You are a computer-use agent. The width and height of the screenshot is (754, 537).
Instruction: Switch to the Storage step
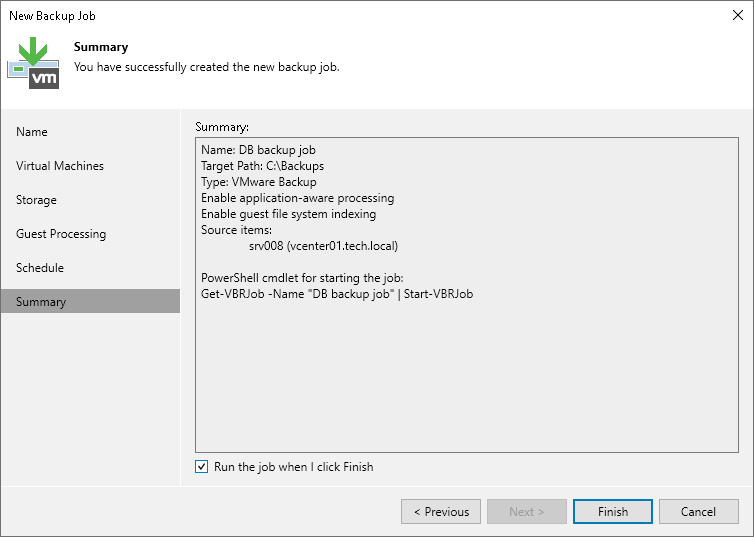(36, 200)
